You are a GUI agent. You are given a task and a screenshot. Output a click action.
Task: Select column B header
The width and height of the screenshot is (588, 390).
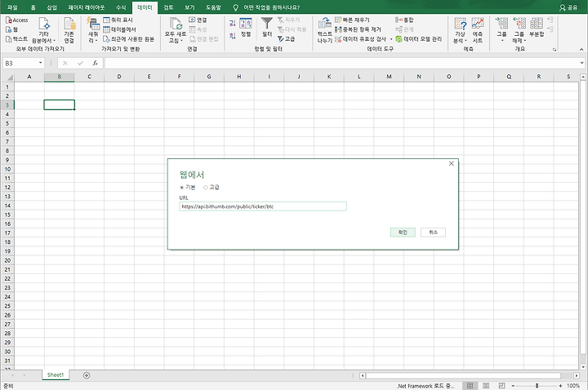point(60,77)
